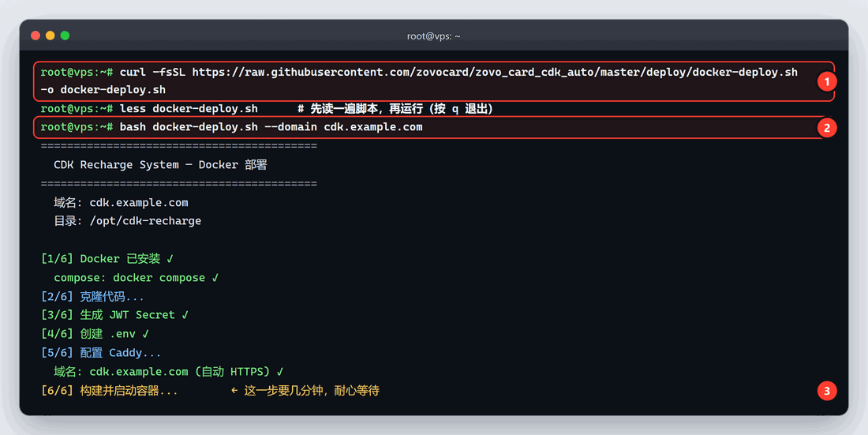This screenshot has height=435, width=868.
Task: Click the line '域名: cdk.example.com (自动 HTTPS) ✓'
Action: 169,372
